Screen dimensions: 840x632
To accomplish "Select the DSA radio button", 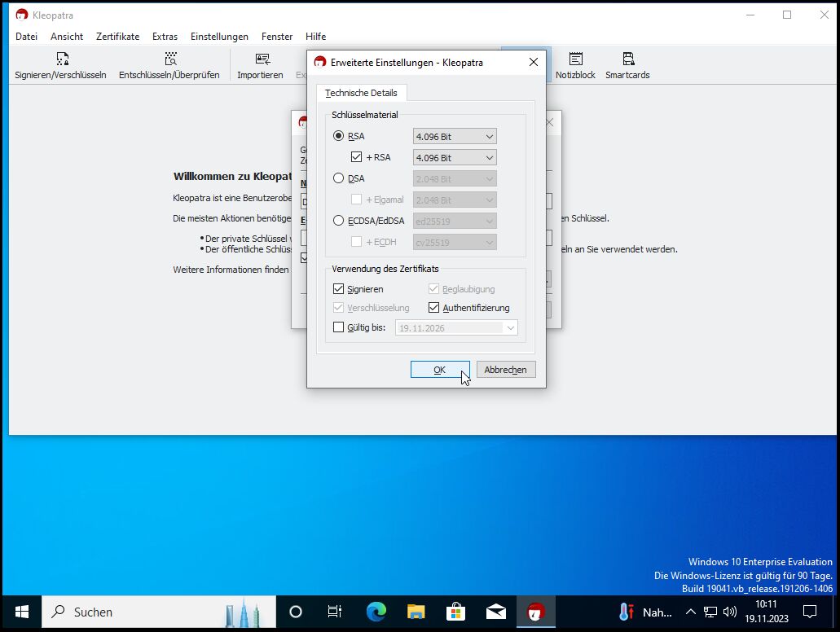I will 339,178.
